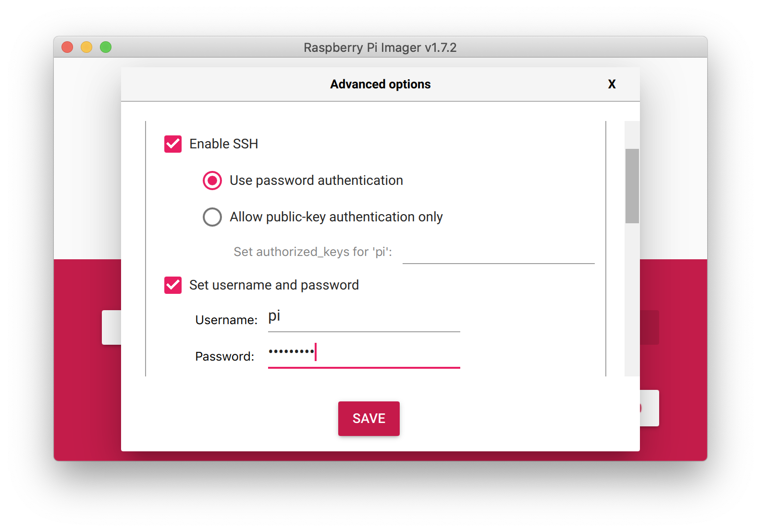Toggle the Enable SSH checkbox
The width and height of the screenshot is (761, 532).
pyautogui.click(x=173, y=144)
